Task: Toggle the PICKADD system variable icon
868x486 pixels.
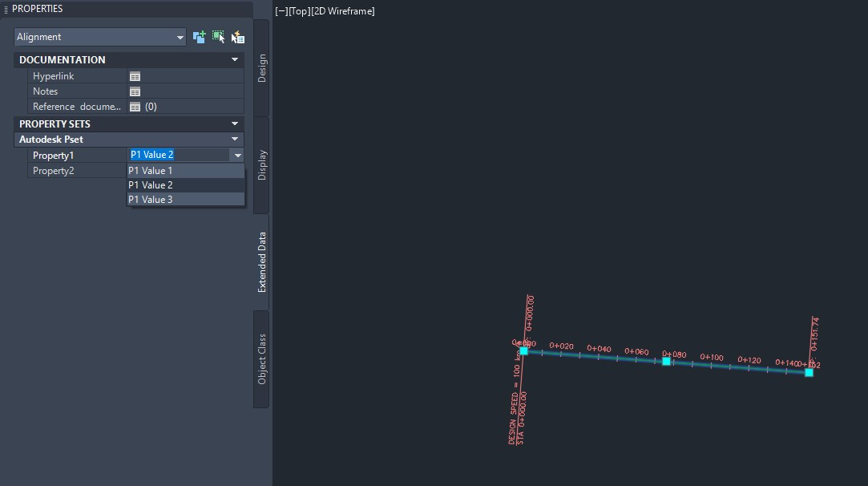Action: (x=200, y=36)
